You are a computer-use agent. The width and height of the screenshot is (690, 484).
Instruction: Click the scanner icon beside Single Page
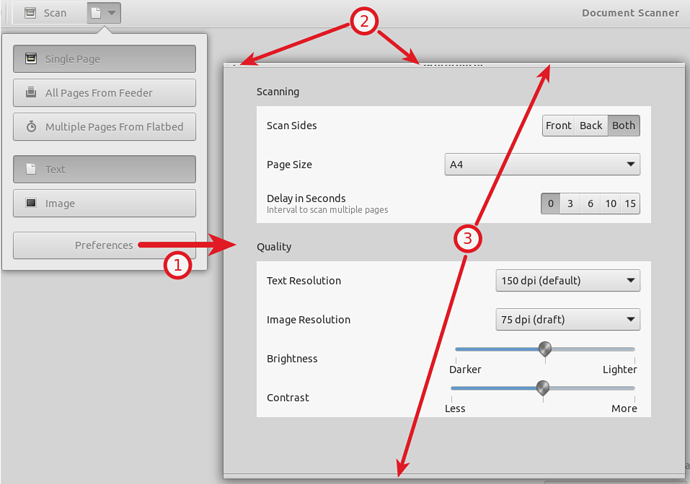[31, 58]
